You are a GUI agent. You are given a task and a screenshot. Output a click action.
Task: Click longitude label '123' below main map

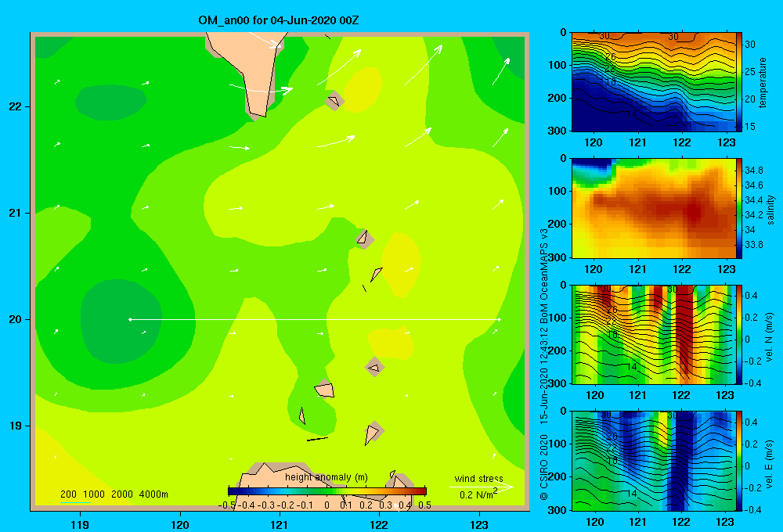479,524
